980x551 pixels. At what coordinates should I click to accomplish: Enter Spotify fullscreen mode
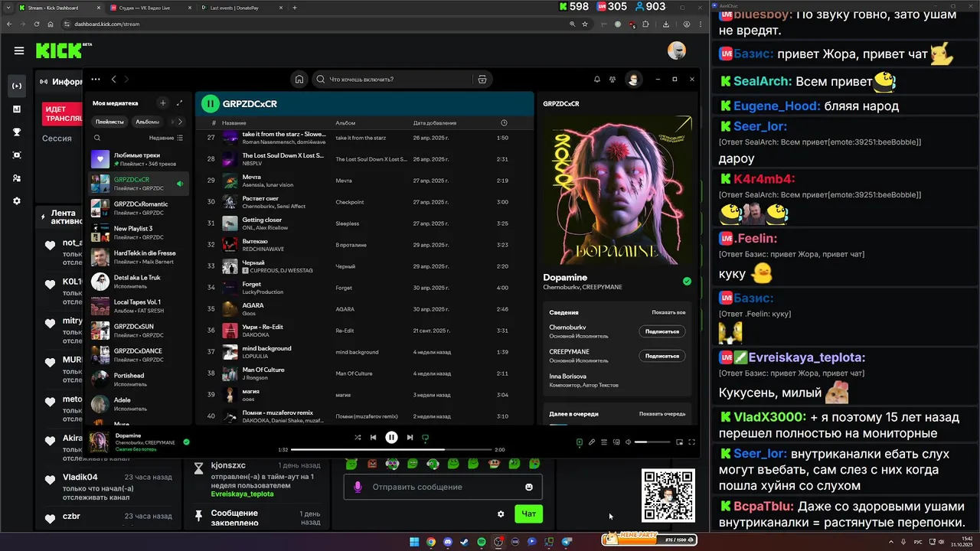point(691,442)
